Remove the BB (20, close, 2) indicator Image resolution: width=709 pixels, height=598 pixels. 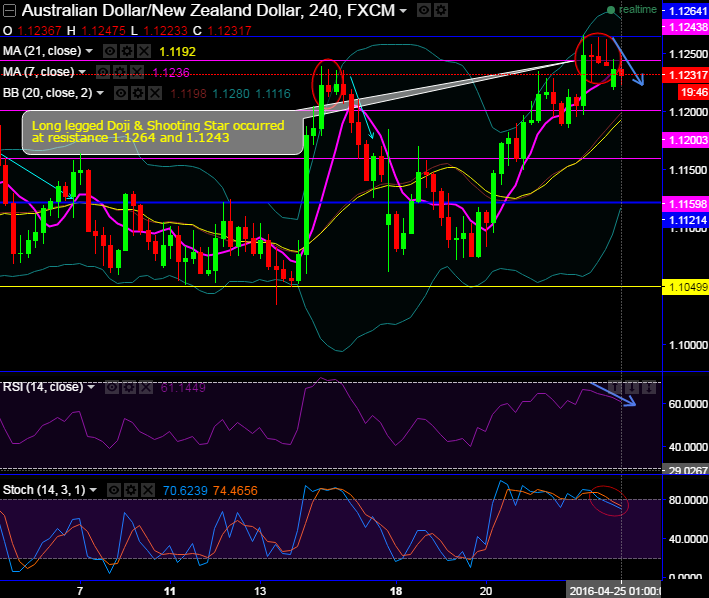(x=155, y=93)
